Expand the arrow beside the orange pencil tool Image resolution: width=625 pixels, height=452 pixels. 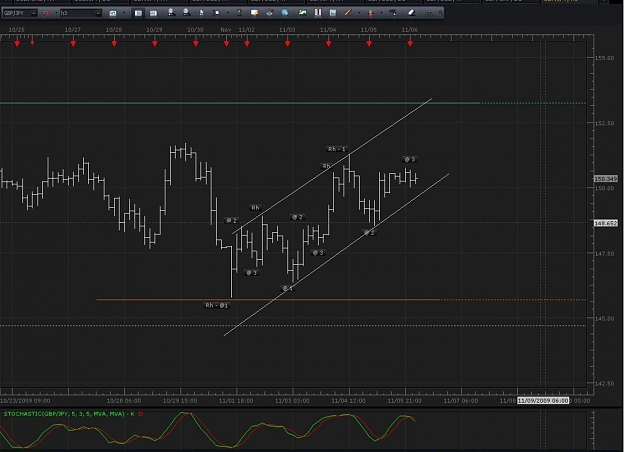click(359, 13)
